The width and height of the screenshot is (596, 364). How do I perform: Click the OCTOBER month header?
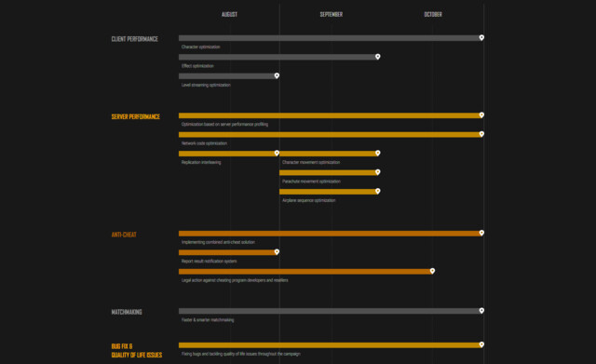[x=433, y=15]
